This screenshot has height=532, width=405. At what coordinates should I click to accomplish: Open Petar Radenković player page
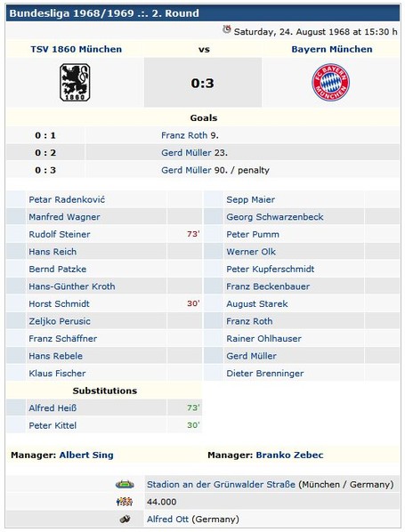point(67,199)
